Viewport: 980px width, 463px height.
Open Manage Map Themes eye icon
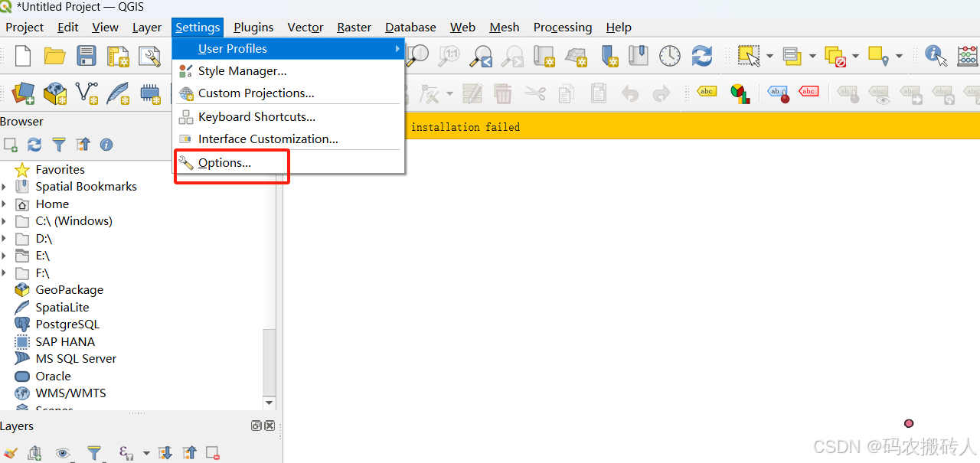point(63,453)
